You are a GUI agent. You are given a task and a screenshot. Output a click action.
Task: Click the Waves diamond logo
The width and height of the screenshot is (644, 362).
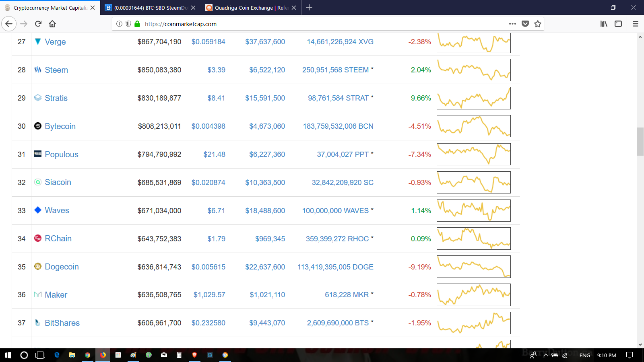click(38, 210)
